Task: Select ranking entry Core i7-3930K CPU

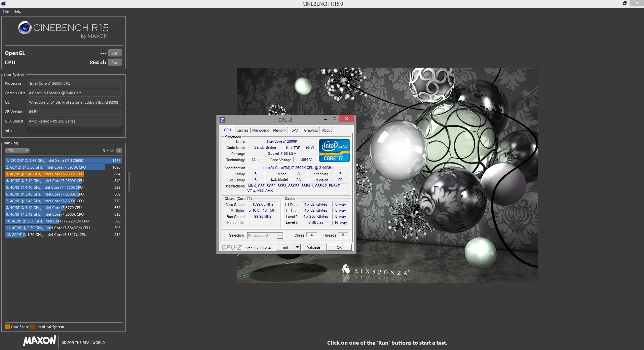Action: coord(63,167)
